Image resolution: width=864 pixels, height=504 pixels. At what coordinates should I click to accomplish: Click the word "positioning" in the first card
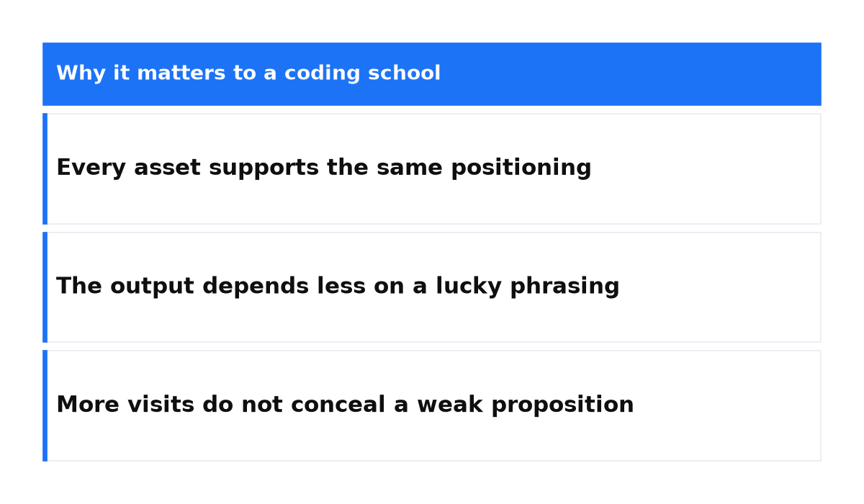point(521,168)
